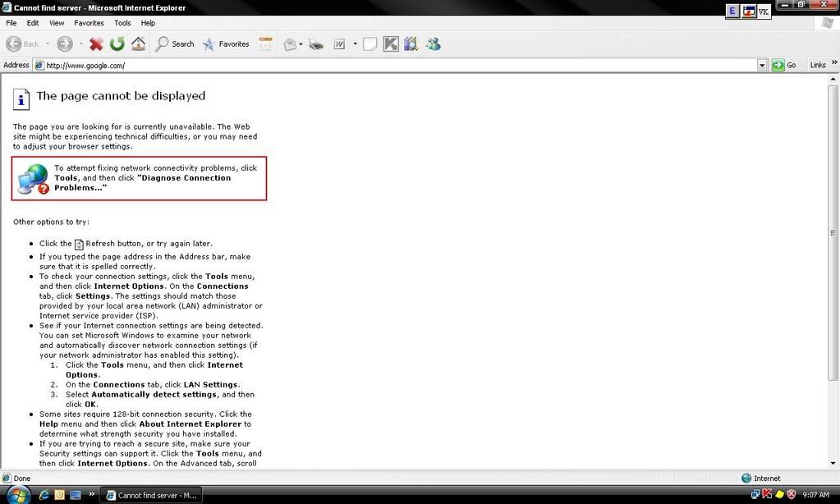Click the info icon beside page heading
Viewport: 840px width, 504px height.
point(21,99)
